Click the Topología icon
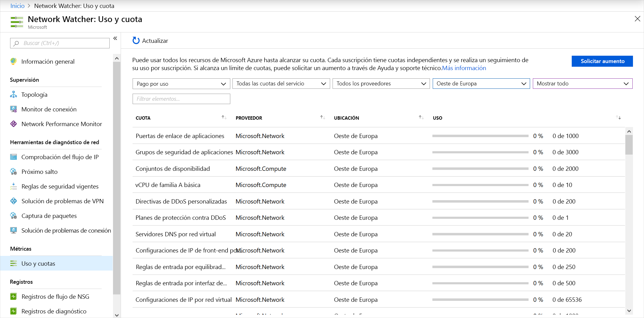Viewport: 644px width, 318px height. (x=13, y=94)
